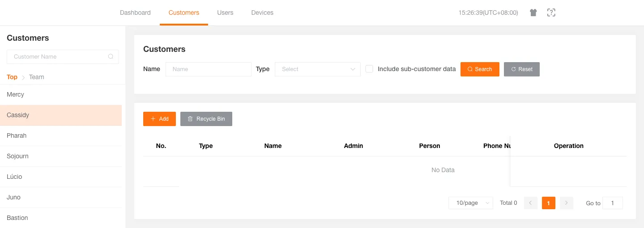Open the Recycle Bin

206,119
